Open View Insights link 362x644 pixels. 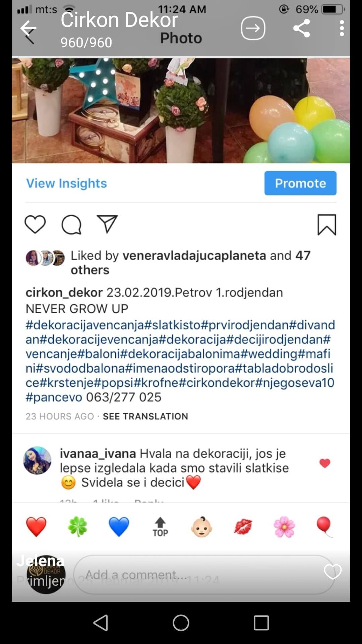pos(66,183)
